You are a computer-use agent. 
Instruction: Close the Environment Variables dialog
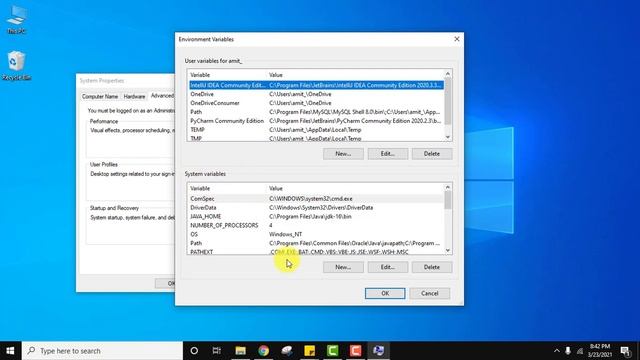tap(457, 39)
